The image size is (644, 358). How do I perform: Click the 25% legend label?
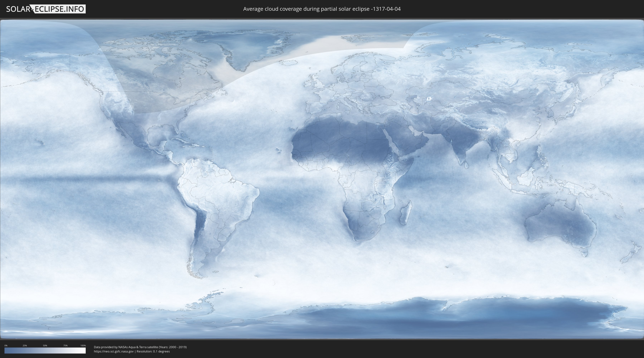[x=25, y=345]
